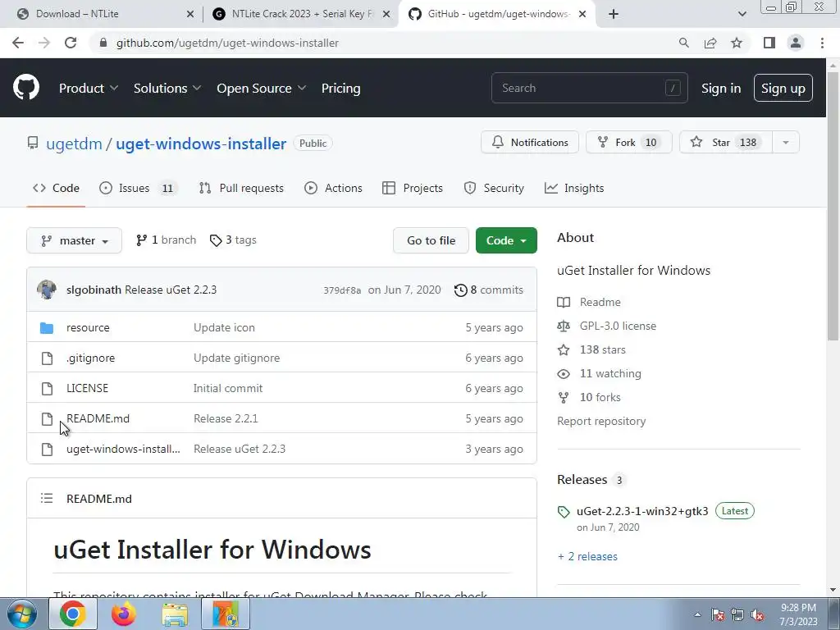Screen dimensions: 840x630
Task: Open the Pull requests tab
Action: coord(241,188)
